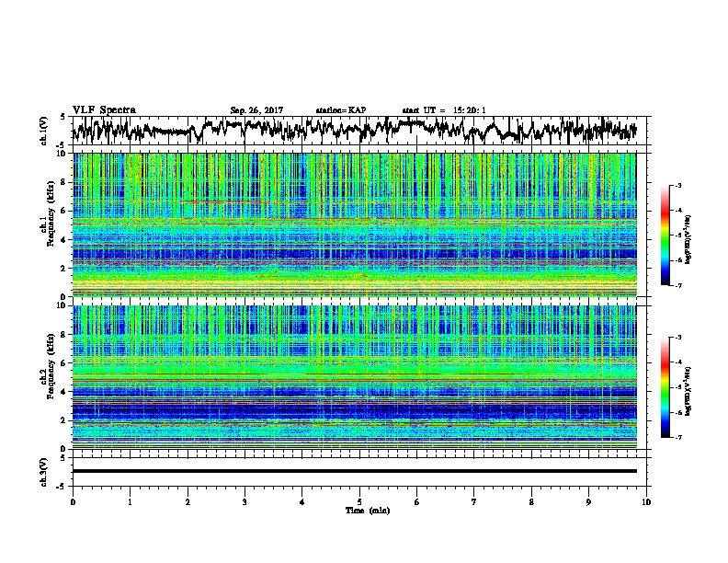728x563 pixels.
Task: Click the time axis tick label "6"
Action: tap(417, 502)
